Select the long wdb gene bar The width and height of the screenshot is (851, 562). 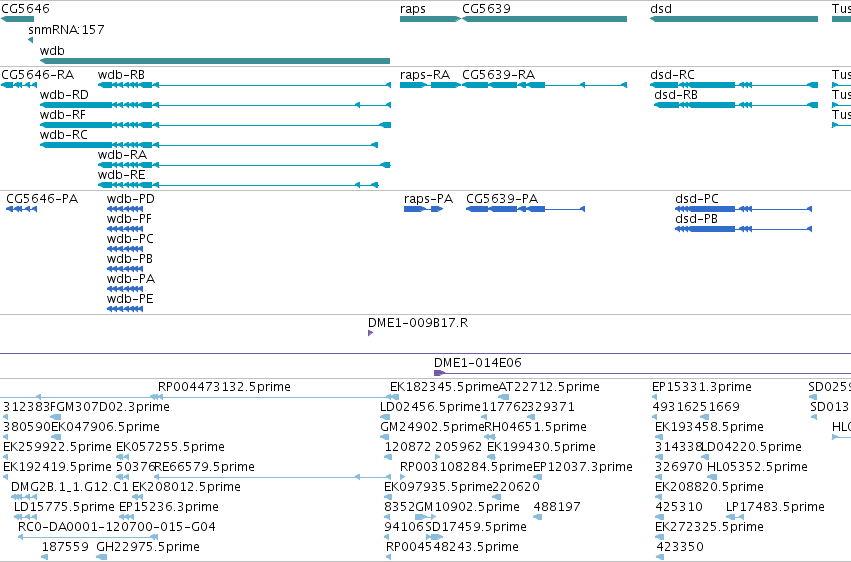(215, 61)
